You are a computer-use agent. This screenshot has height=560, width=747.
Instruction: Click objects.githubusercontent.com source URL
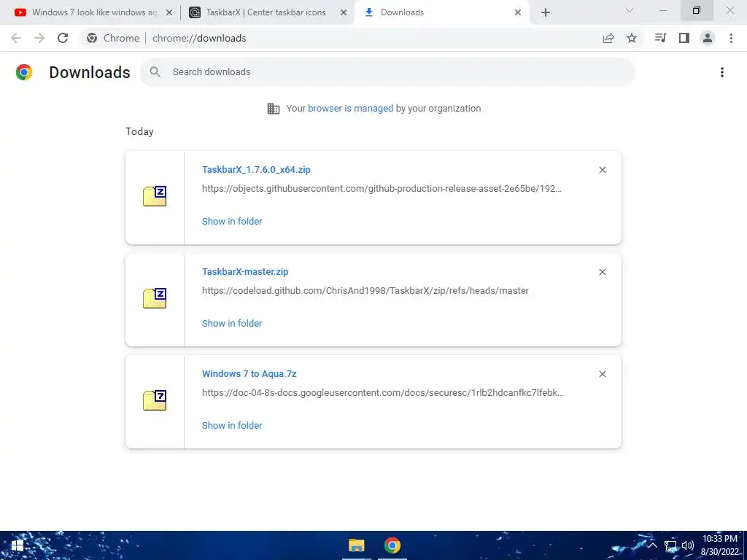coord(382,189)
